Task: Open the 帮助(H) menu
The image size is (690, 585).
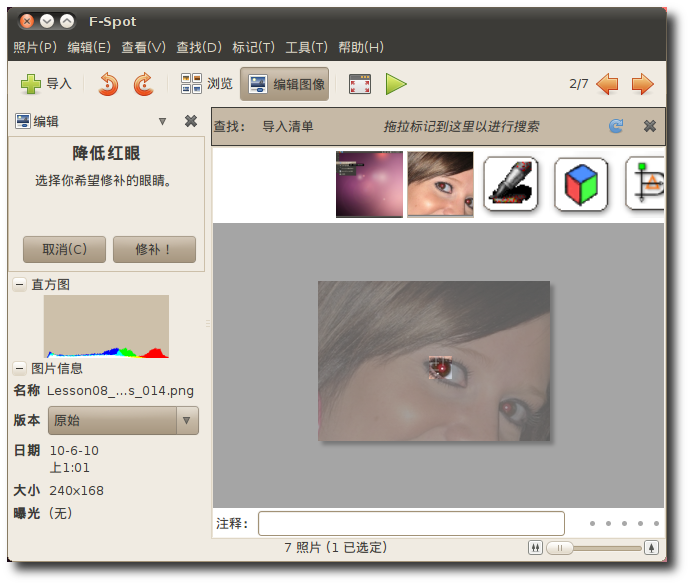Action: (x=361, y=47)
